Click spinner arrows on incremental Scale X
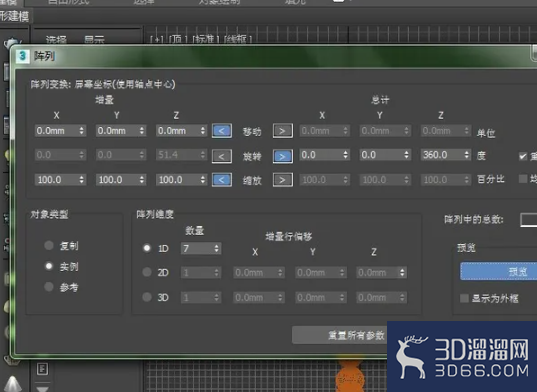The width and height of the screenshot is (537, 392). pos(82,179)
